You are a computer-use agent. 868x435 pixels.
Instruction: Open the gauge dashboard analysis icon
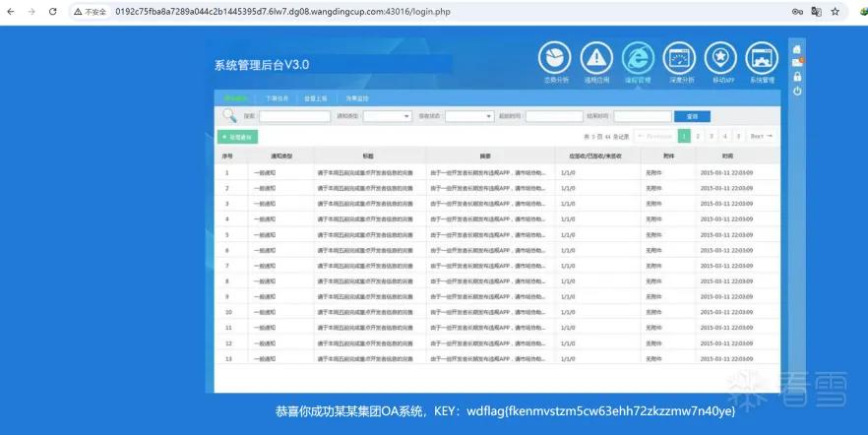679,58
